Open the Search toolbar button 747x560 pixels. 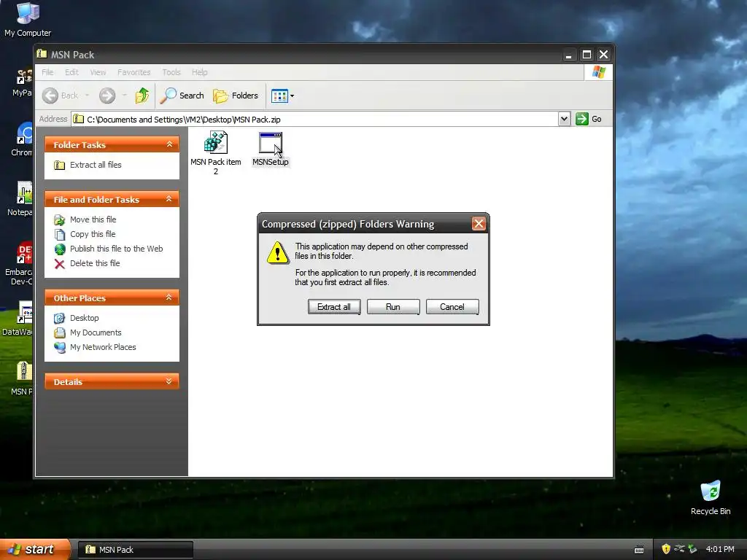(x=182, y=96)
